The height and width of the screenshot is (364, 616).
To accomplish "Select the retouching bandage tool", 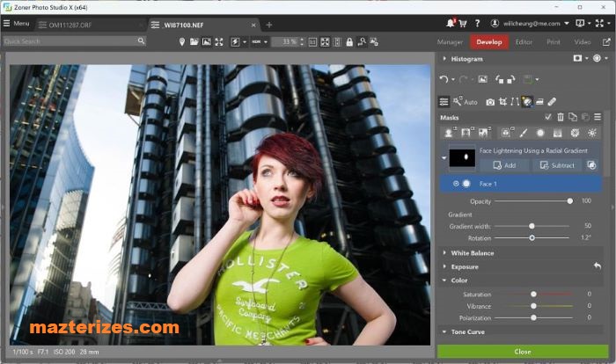I will pos(552,102).
